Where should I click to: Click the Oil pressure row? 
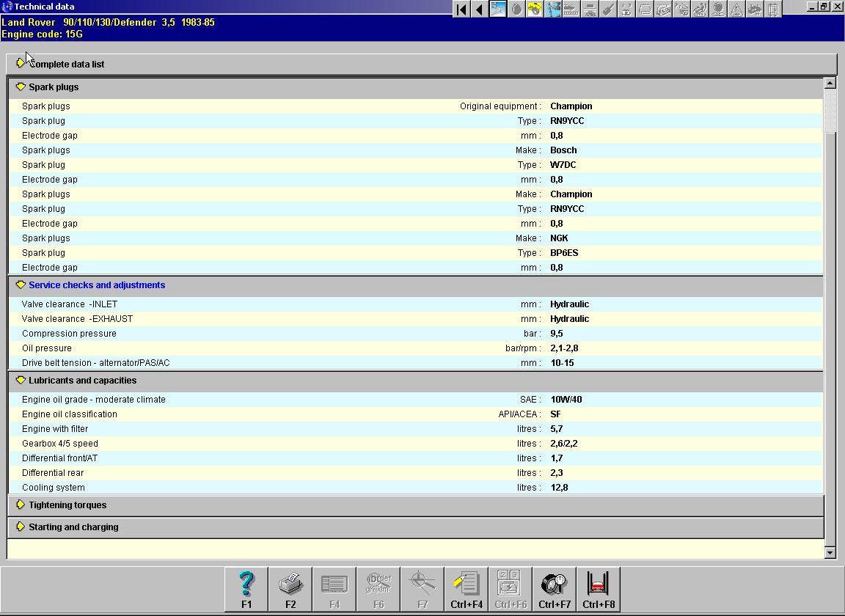[416, 348]
